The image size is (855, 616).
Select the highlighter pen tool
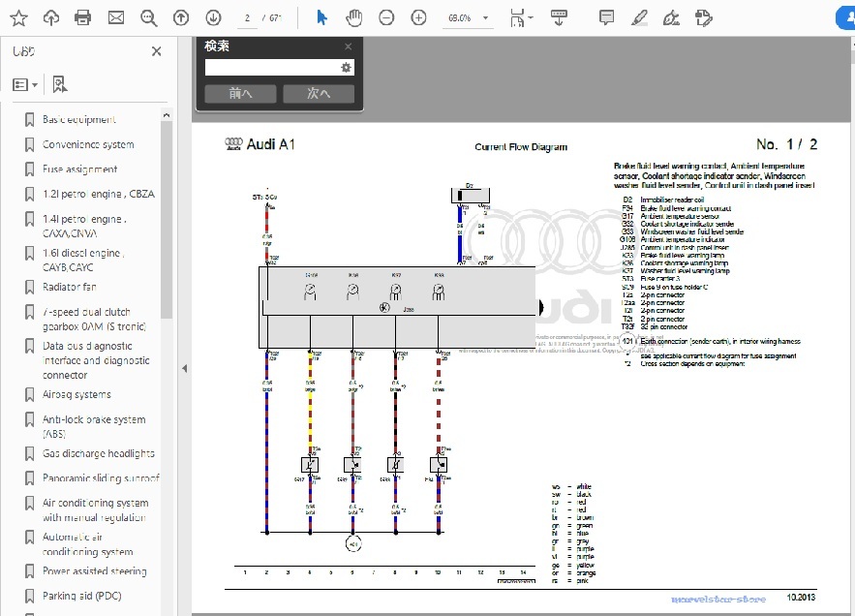(639, 18)
